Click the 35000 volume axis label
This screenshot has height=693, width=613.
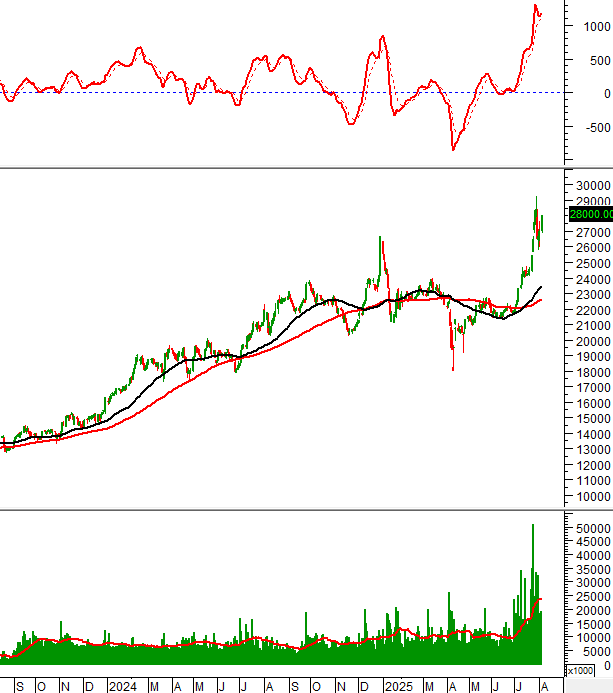pyautogui.click(x=594, y=570)
